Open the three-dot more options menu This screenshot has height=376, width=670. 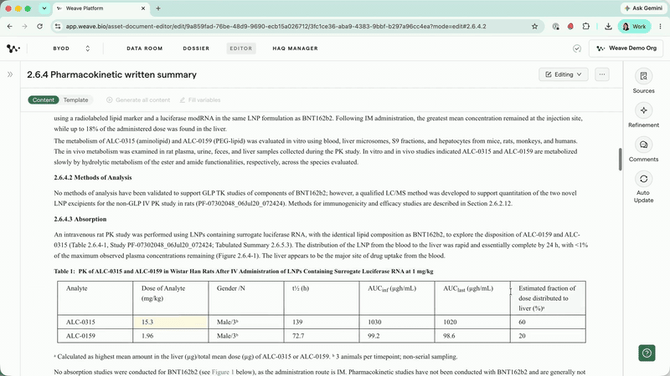click(602, 74)
